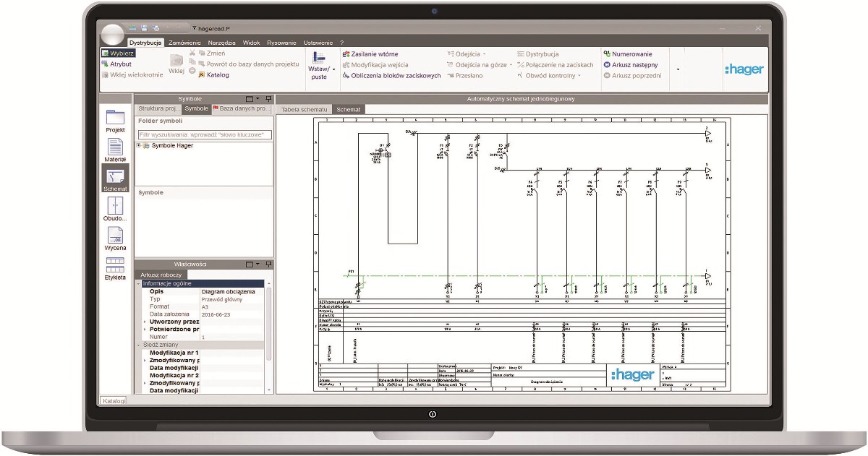Expand the Symbole Hager tree node
The image size is (868, 456).
pyautogui.click(x=138, y=145)
